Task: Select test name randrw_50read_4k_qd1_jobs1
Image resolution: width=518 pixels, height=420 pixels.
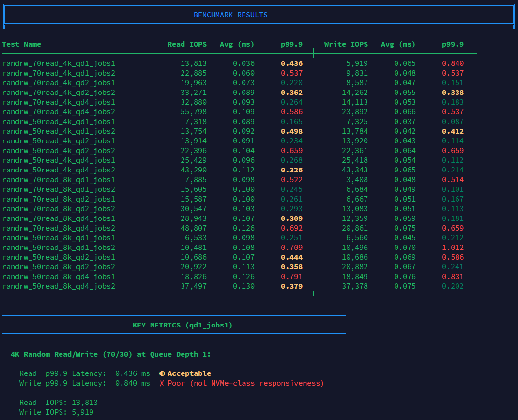Action: pos(59,122)
